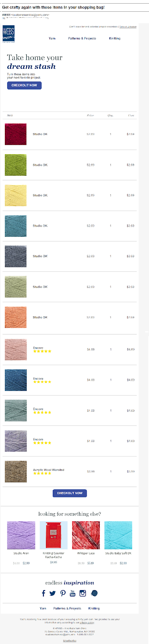Viewport: 149px width, 644px height.
Task: Click the Studio Baby Soft DK product
Action: 118,535
